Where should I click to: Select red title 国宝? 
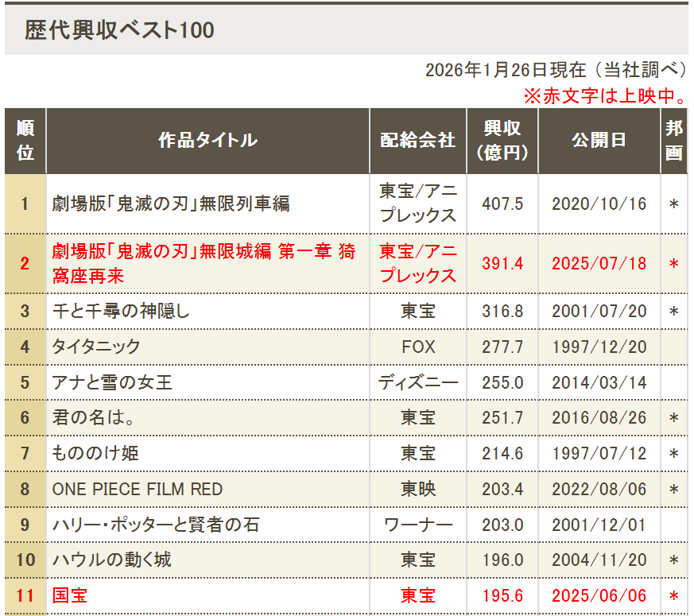69,595
